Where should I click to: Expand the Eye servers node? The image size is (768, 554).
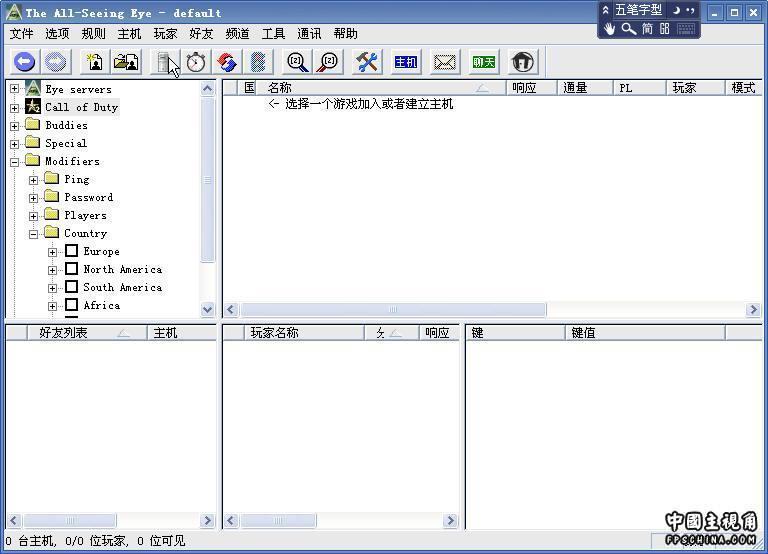[x=14, y=89]
